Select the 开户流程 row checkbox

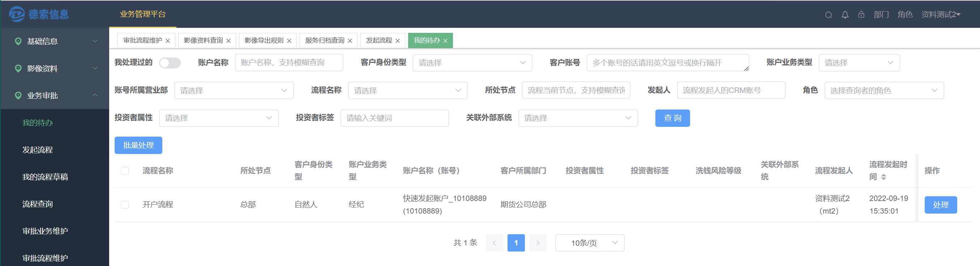click(125, 205)
